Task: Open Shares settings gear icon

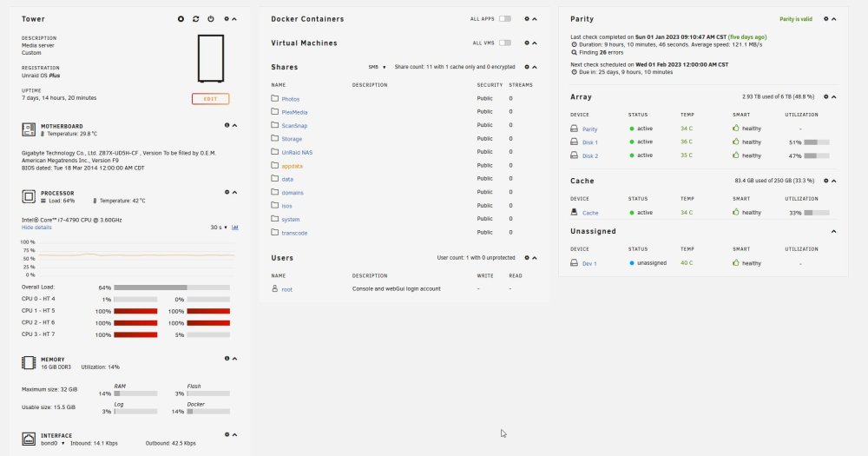Action: click(x=527, y=67)
